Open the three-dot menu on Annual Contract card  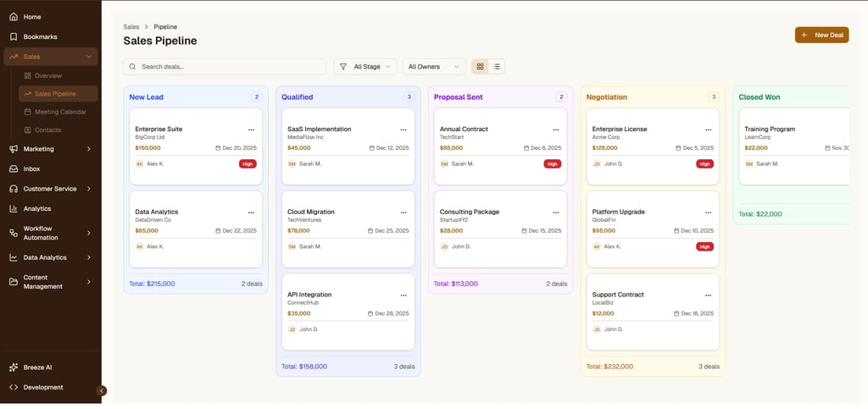pyautogui.click(x=556, y=130)
